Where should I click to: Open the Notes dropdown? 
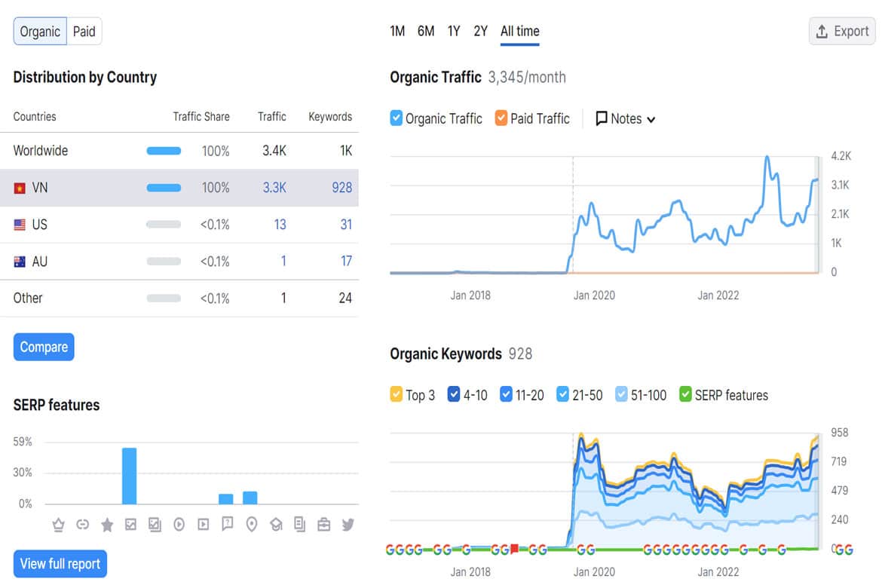[x=626, y=118]
